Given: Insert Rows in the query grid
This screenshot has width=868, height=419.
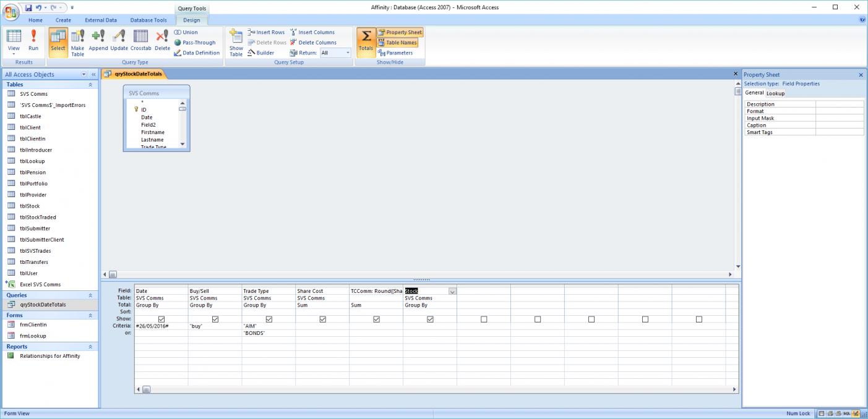Looking at the screenshot, I should 267,32.
